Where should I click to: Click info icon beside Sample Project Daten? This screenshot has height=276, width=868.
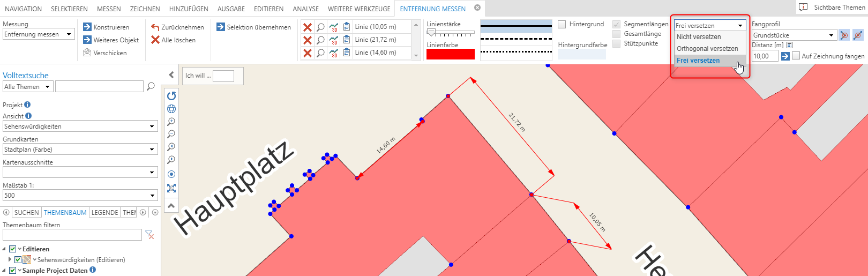(93, 270)
